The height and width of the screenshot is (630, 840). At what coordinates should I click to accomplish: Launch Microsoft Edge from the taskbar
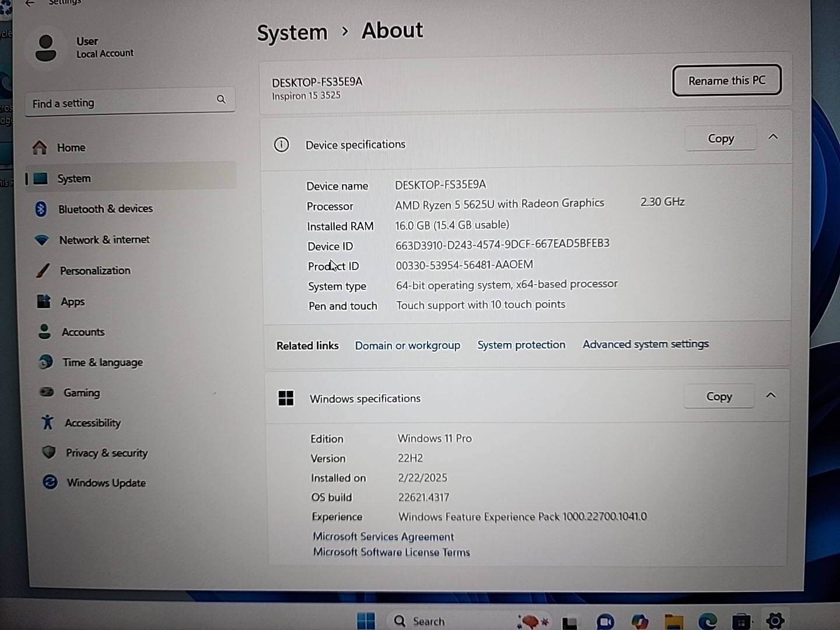point(708,622)
